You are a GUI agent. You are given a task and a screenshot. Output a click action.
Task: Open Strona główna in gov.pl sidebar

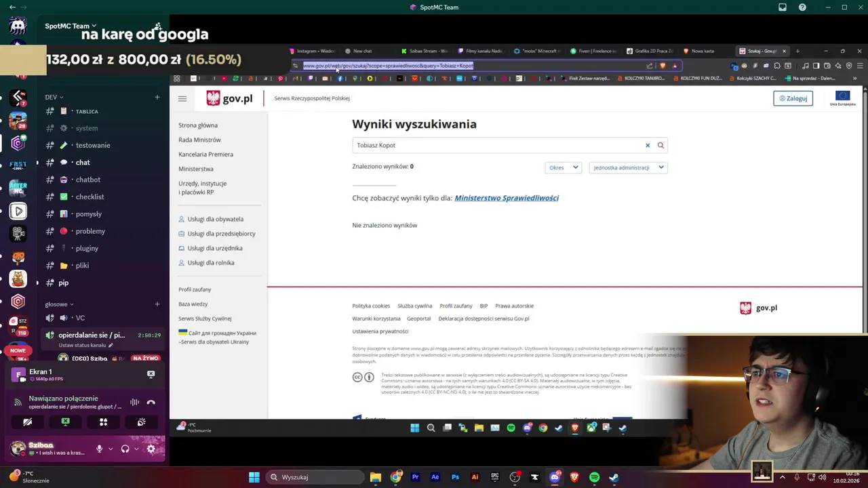point(198,125)
